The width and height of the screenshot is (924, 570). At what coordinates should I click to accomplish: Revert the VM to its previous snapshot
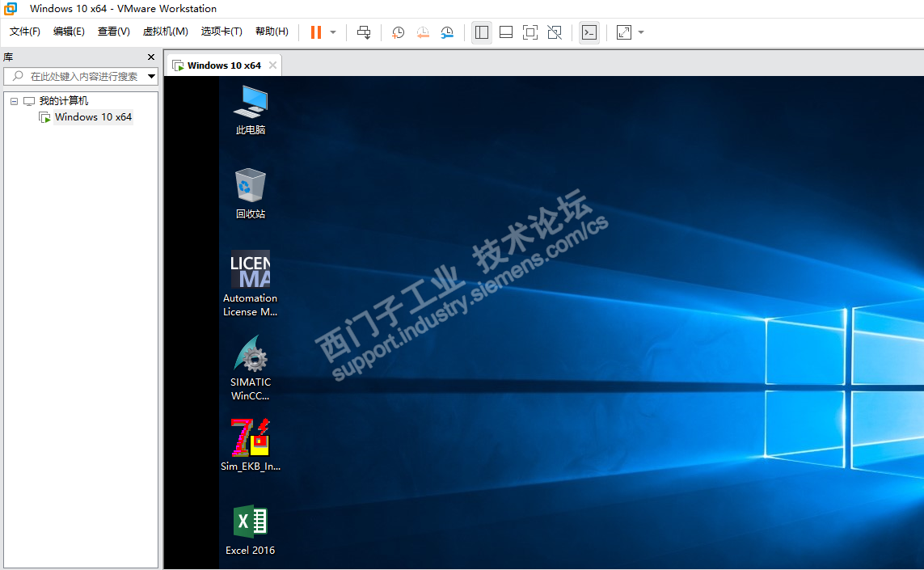coord(423,32)
